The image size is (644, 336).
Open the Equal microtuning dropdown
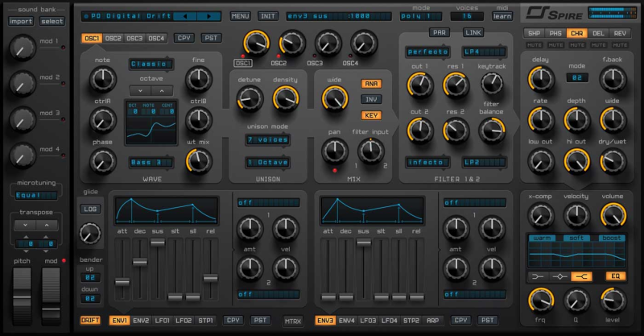[x=35, y=195]
